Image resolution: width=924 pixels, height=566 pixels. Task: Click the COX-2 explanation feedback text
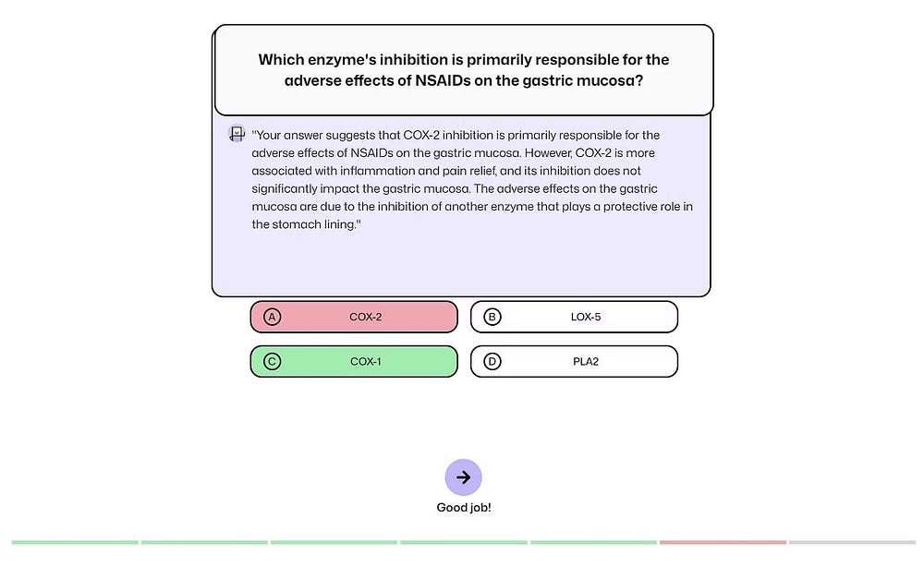pos(471,180)
